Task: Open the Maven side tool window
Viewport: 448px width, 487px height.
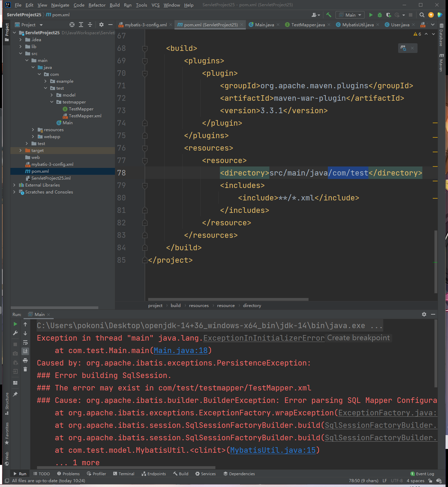Action: click(441, 62)
